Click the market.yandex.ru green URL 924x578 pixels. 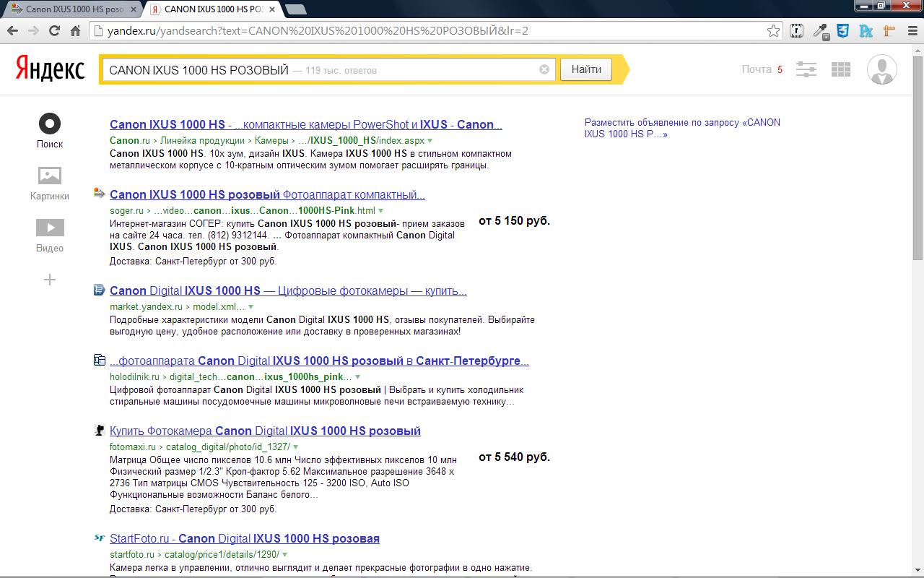coord(146,307)
